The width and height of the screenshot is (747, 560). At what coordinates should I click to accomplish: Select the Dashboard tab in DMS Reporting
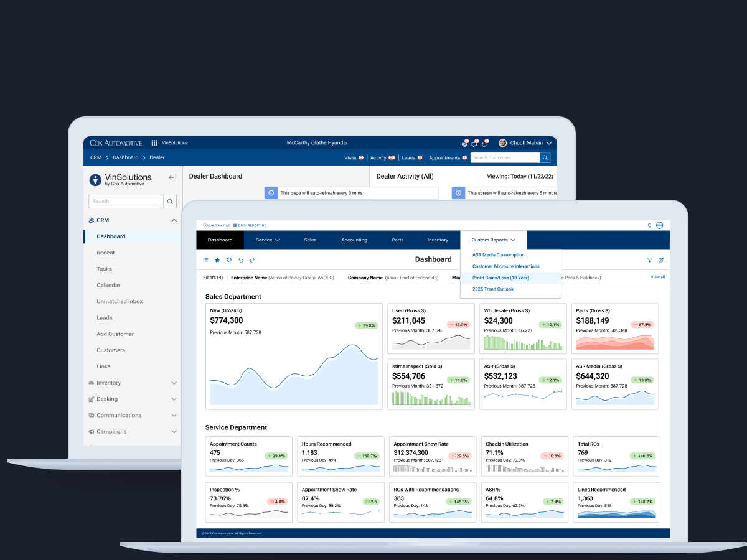220,240
